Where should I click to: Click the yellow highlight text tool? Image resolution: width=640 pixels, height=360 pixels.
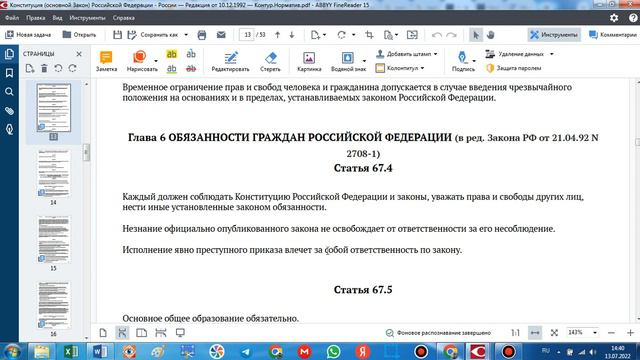click(x=171, y=54)
